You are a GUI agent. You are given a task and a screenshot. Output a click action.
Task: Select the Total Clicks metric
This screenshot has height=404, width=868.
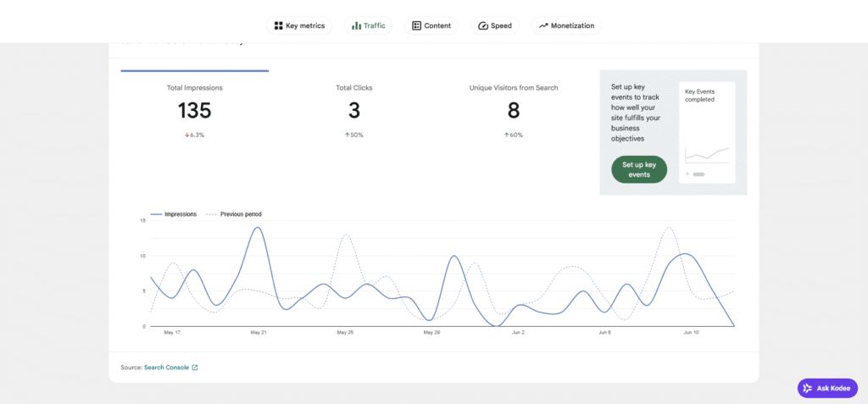[x=353, y=111]
